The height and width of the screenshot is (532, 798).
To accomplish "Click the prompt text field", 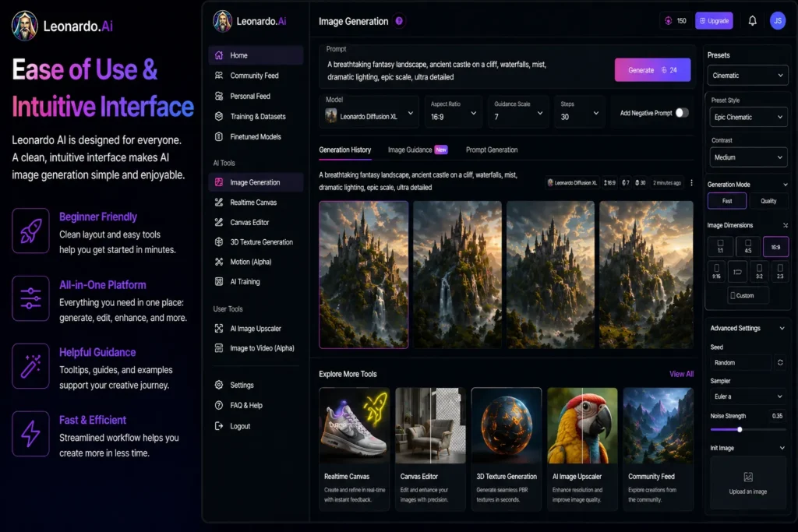I will [466, 71].
